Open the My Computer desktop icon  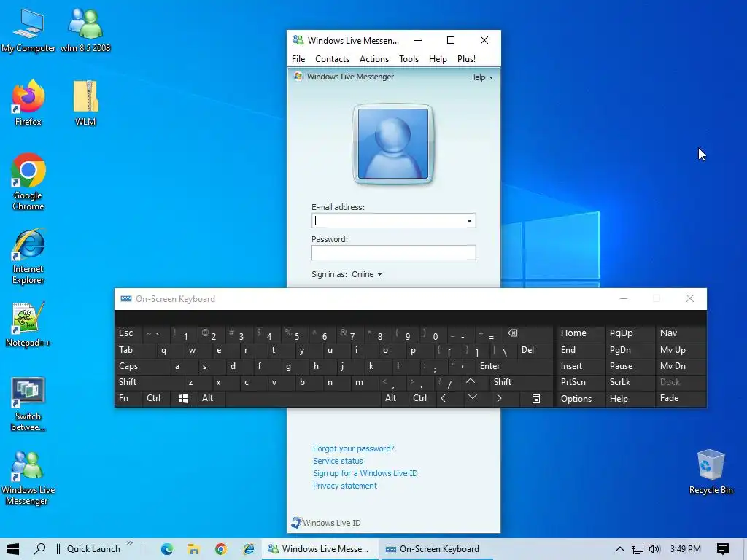click(28, 29)
